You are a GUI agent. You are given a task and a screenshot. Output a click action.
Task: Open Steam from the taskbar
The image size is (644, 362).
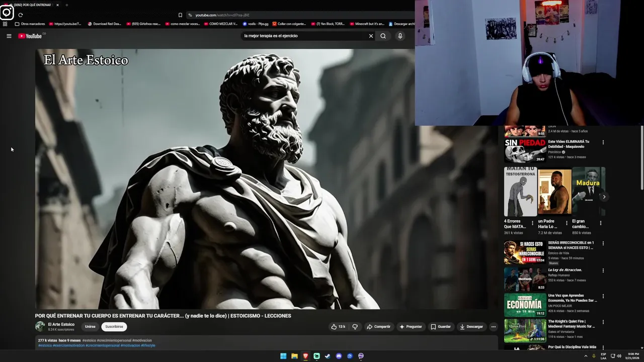[x=328, y=356]
